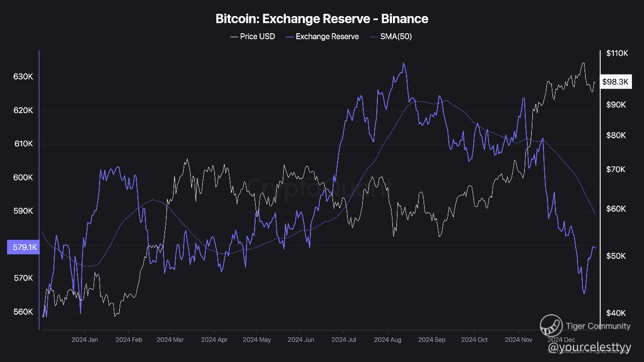644x362 pixels.
Task: Click the 2024 Jan axis label
Action: 85,340
